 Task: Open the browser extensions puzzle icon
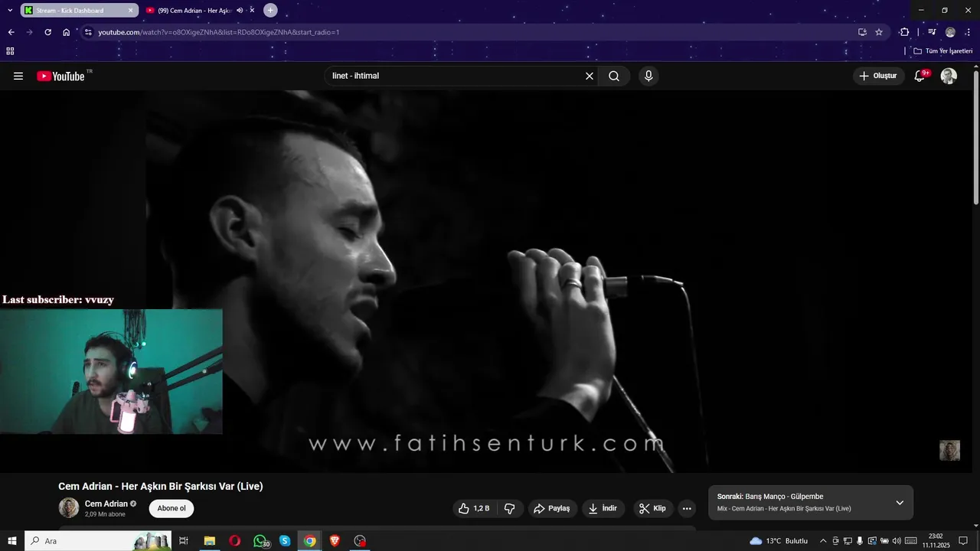click(x=905, y=32)
